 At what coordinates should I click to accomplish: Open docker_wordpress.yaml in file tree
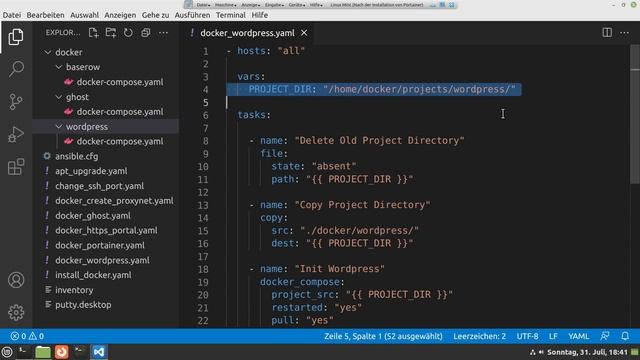(102, 260)
